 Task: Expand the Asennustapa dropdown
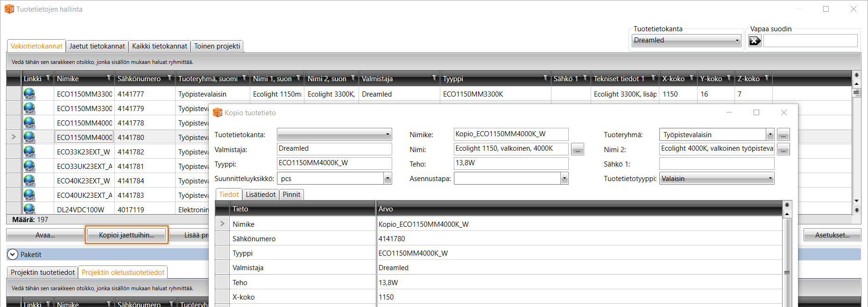[x=564, y=179]
